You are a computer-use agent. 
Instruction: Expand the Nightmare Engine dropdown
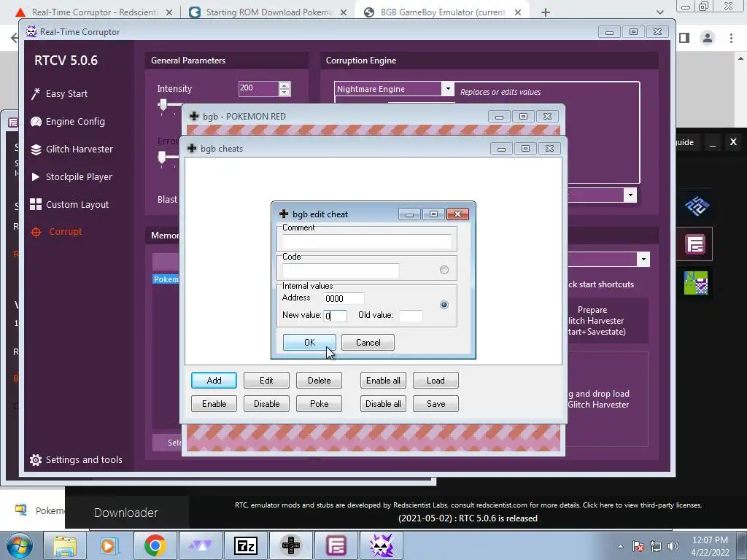click(447, 88)
